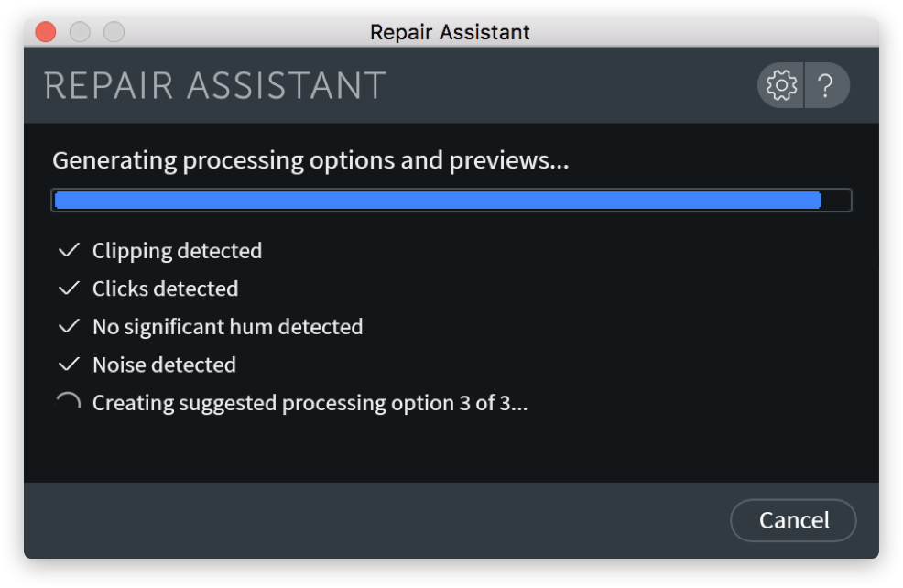
Task: Select the "Clicks detected" status line
Action: (x=165, y=289)
